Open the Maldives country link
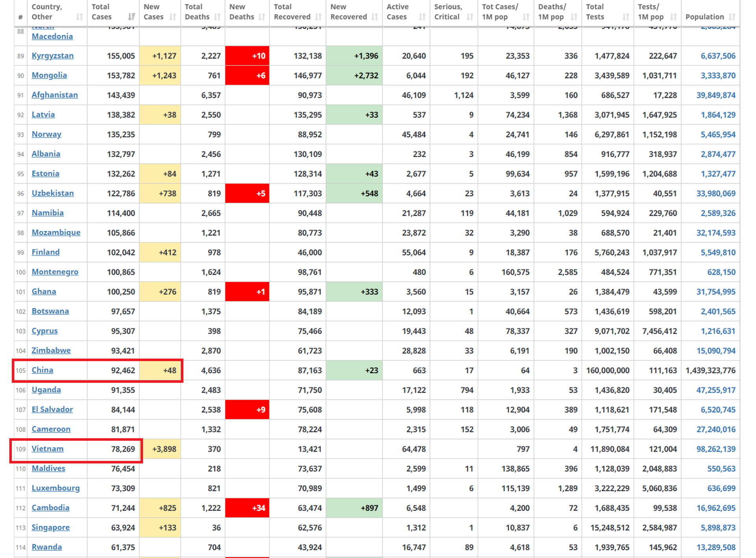Viewport: 756px width, 558px height. [x=48, y=469]
